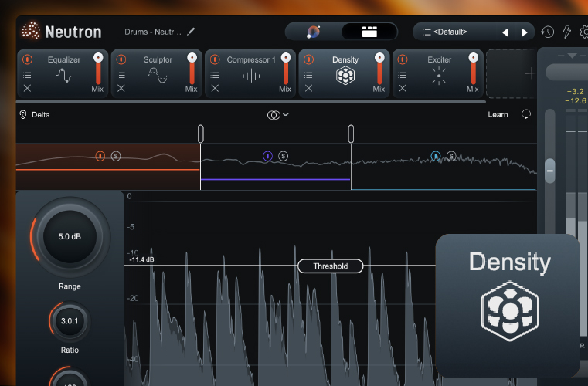Toggle the Exciter module power button
Image resolution: width=588 pixels, height=386 pixels.
click(402, 59)
